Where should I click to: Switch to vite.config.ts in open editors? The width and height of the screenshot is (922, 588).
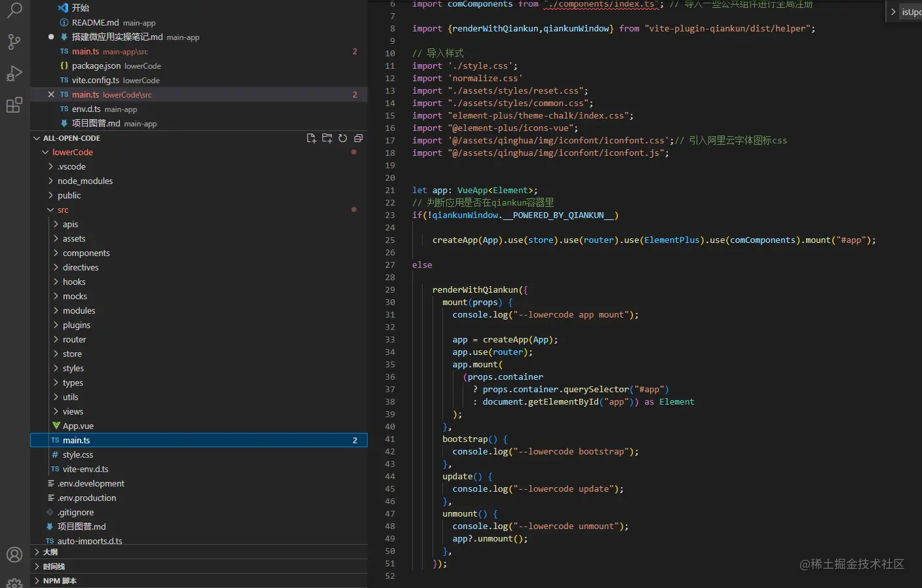(199, 81)
